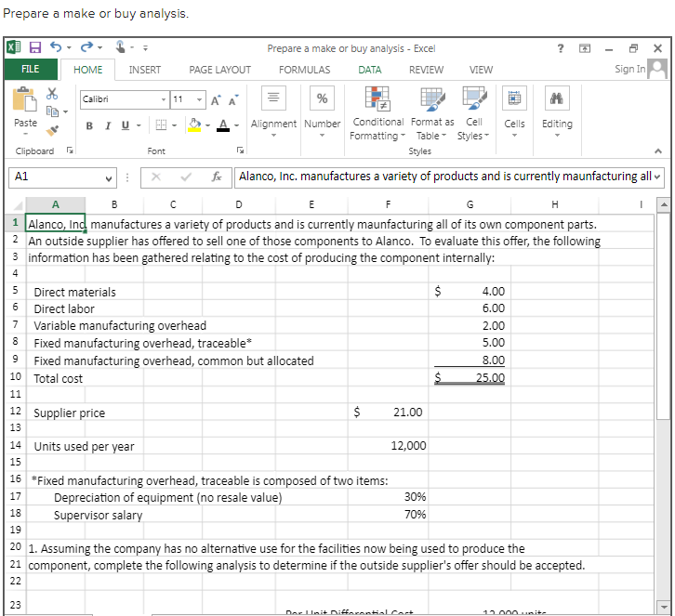
Task: Expand the font size 11 dropdown
Action: pos(199,99)
